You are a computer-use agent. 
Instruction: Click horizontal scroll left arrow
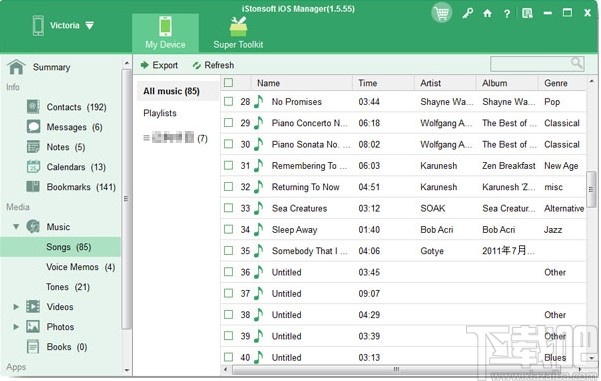coord(225,370)
